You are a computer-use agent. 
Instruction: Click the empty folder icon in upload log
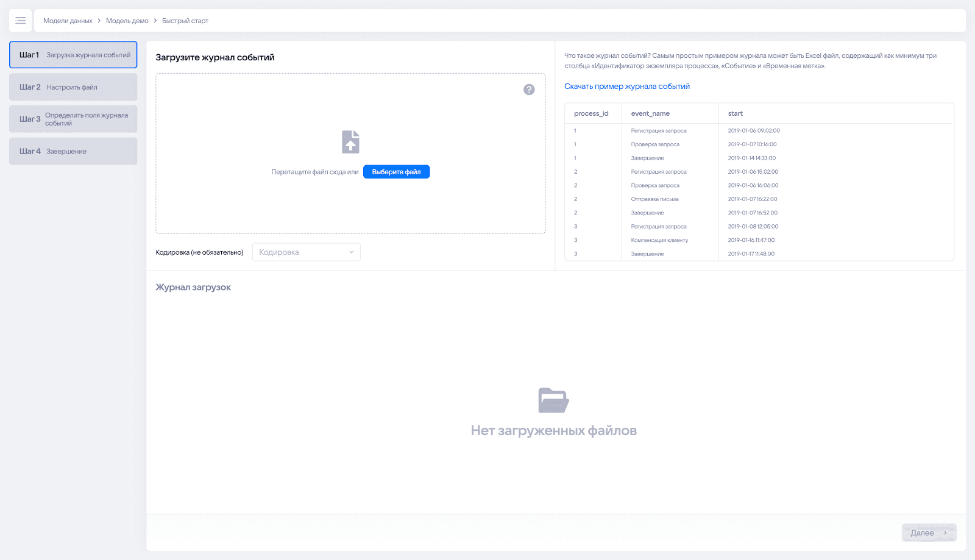pos(553,400)
